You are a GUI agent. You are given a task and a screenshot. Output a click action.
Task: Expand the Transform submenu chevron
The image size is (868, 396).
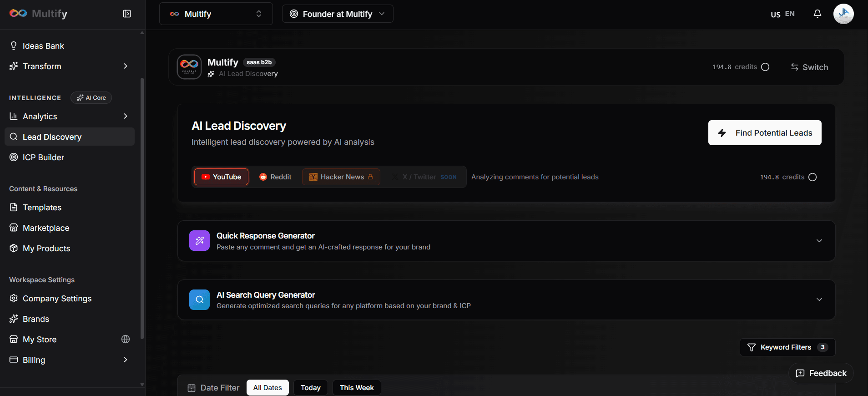[x=126, y=66]
